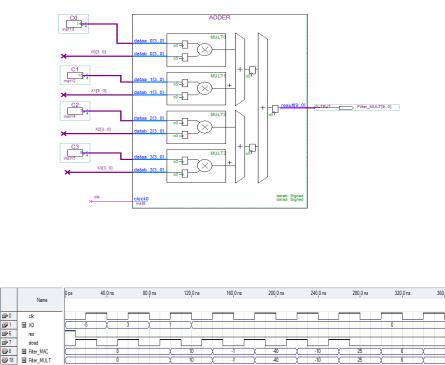The width and height of the screenshot is (445, 365).
Task: Select the C1 constant block
Action: pyautogui.click(x=75, y=75)
